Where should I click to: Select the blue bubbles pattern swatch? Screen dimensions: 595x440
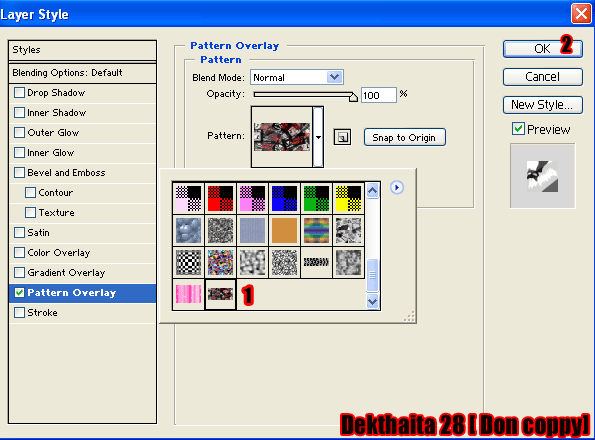point(188,230)
